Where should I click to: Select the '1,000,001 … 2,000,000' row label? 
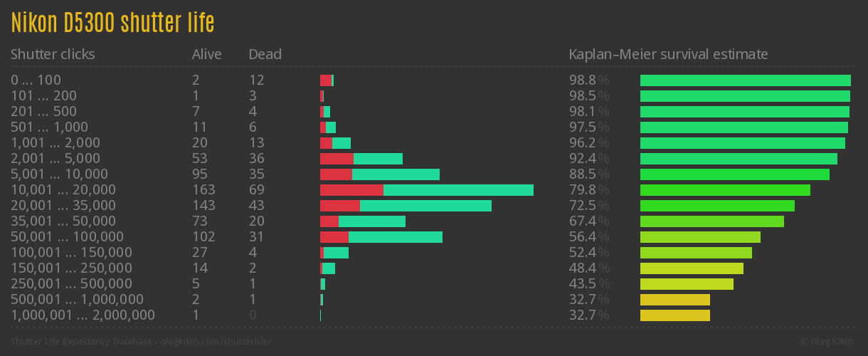pos(83,315)
